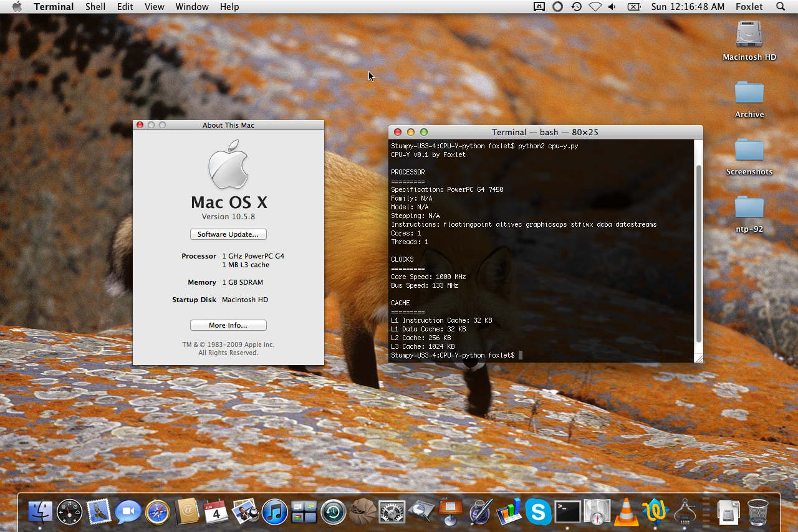Screen dimensions: 798x532
Task: Click the Software Update... button
Action: point(228,234)
